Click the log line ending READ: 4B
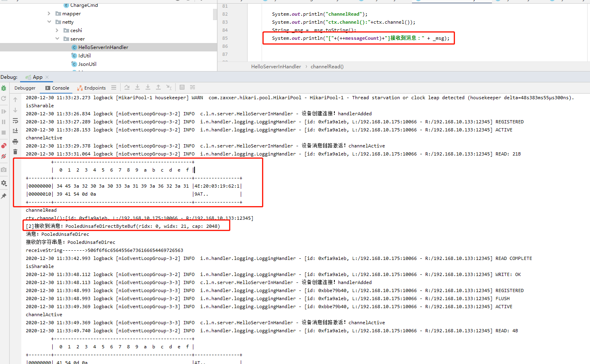Viewport: 590px width, 364px height. tap(272, 331)
